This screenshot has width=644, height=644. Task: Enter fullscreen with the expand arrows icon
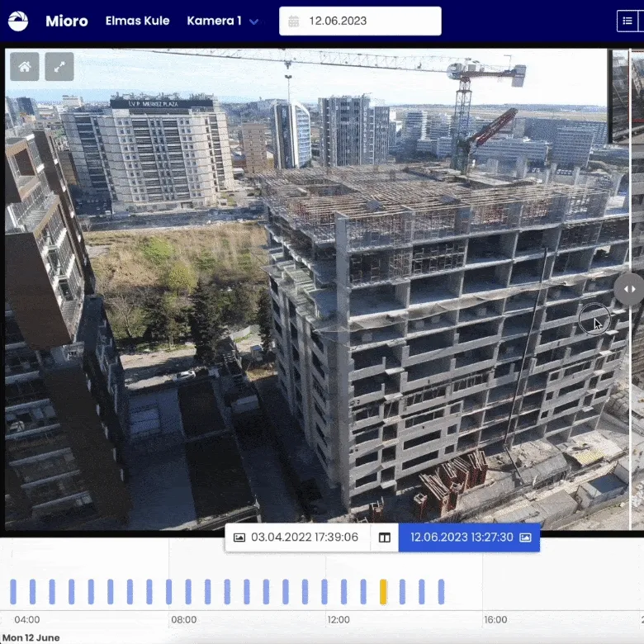[x=59, y=67]
